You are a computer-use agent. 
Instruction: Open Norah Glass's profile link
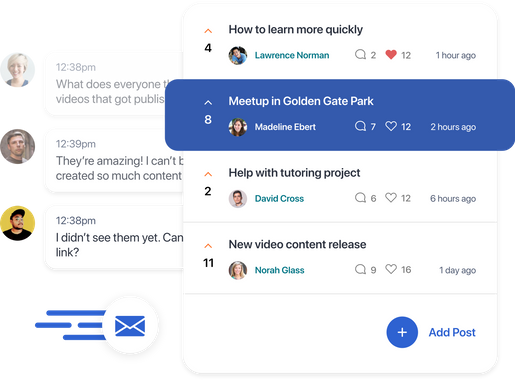[280, 270]
